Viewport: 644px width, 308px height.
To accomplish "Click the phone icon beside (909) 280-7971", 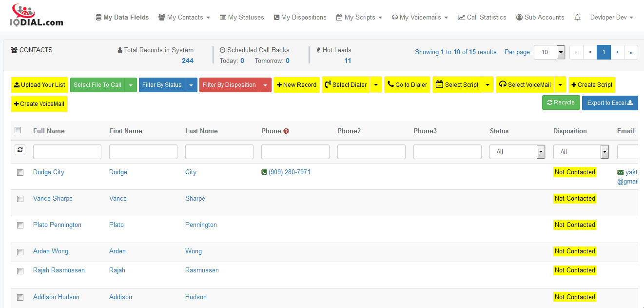I will (264, 172).
